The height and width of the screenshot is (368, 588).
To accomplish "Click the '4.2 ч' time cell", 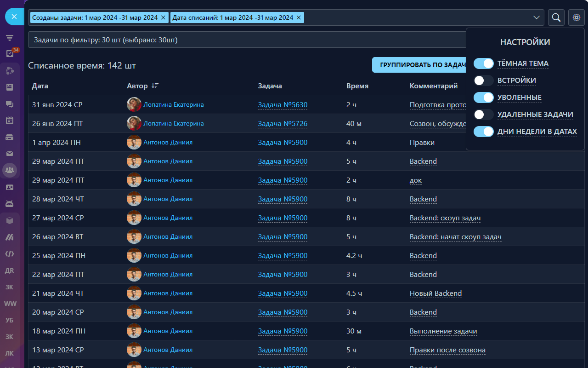I will (354, 256).
